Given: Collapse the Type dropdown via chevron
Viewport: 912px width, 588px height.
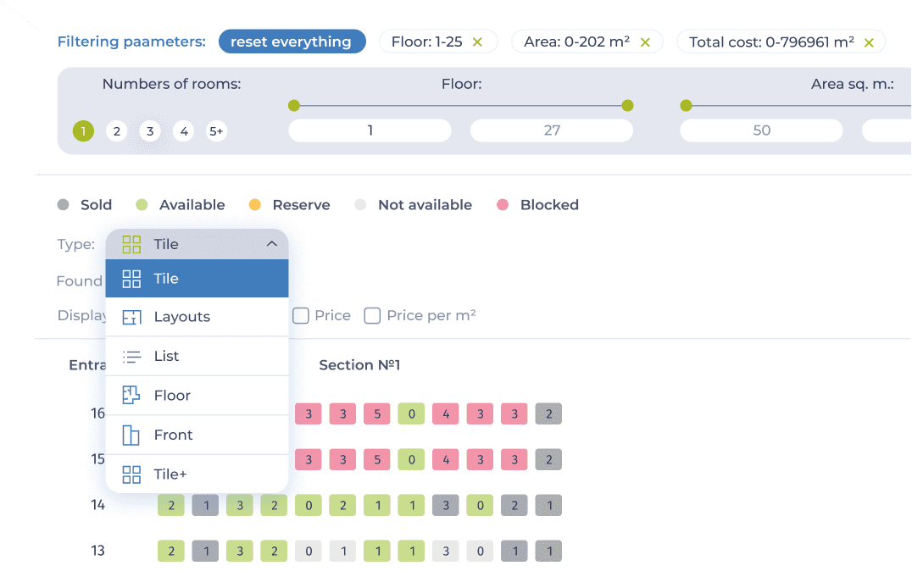Looking at the screenshot, I should pyautogui.click(x=271, y=244).
